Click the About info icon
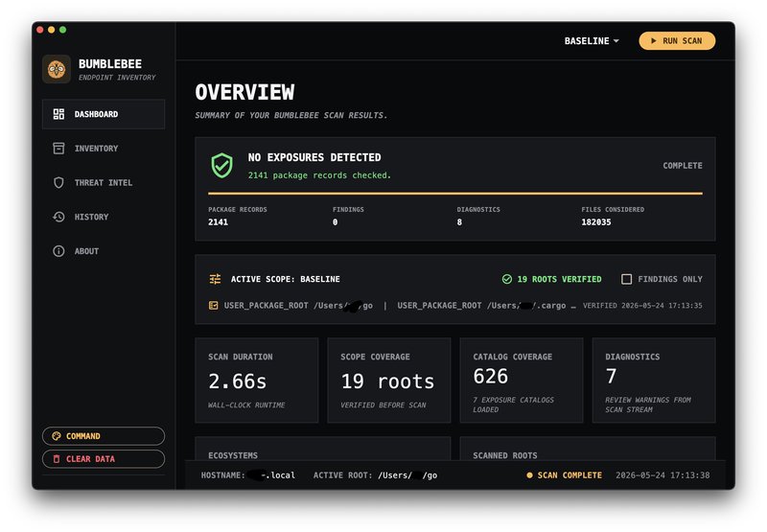Viewport: 767px width, 532px height. tap(58, 251)
